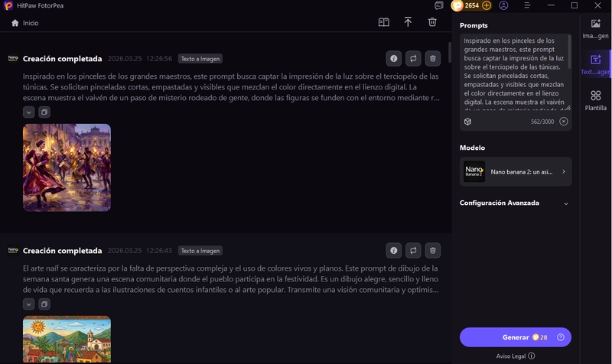Delete the second completed creation
Image resolution: width=612 pixels, height=364 pixels.
pyautogui.click(x=432, y=250)
